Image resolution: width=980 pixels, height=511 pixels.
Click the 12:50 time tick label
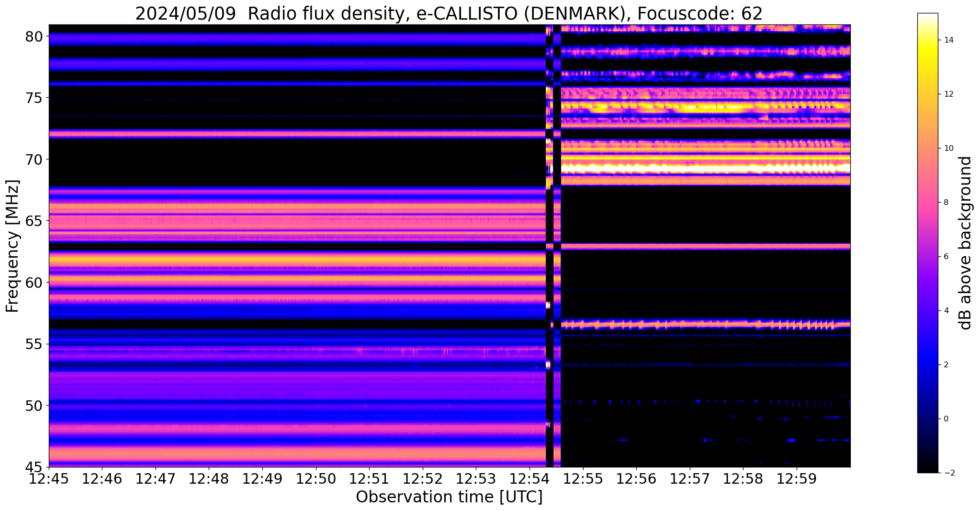point(316,478)
